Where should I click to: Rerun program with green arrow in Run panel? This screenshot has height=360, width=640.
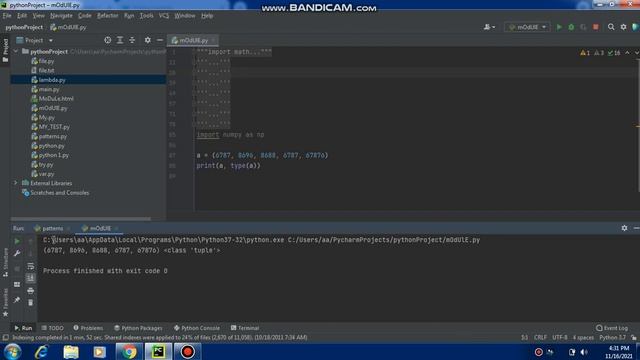click(17, 241)
